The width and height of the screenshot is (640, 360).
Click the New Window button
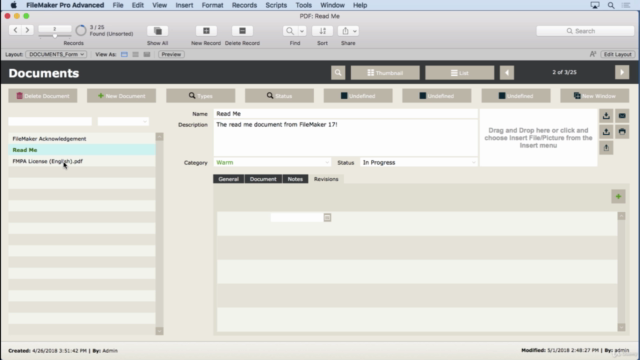[x=595, y=96]
